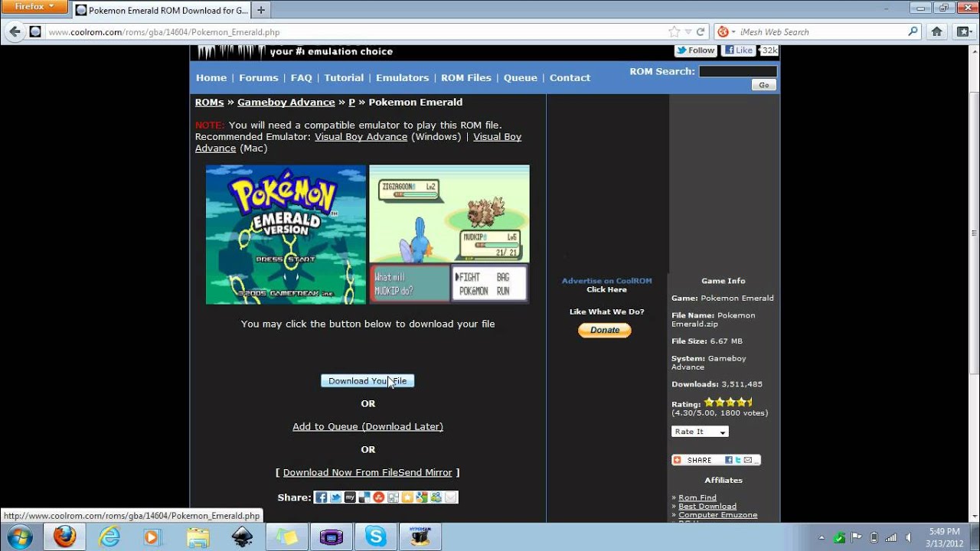This screenshot has height=551, width=980.
Task: Go to Firefox home page icon
Action: [936, 32]
